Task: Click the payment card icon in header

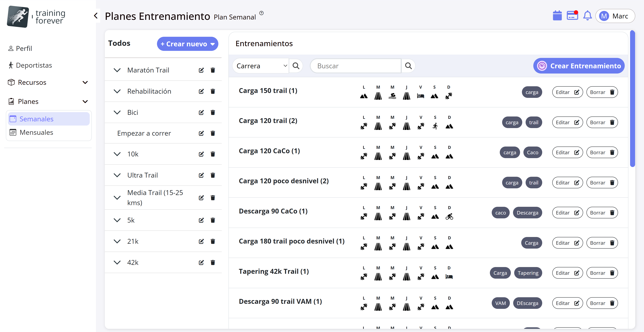Action: 572,16
